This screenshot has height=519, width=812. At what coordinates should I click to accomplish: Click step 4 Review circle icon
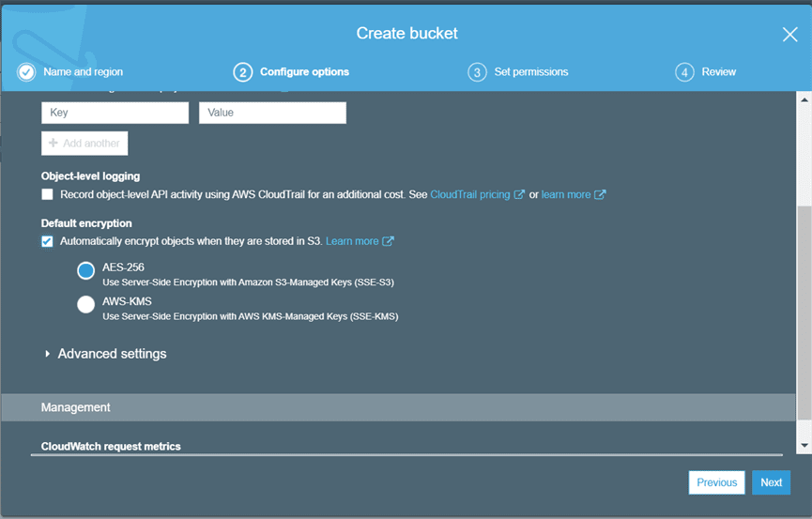684,72
